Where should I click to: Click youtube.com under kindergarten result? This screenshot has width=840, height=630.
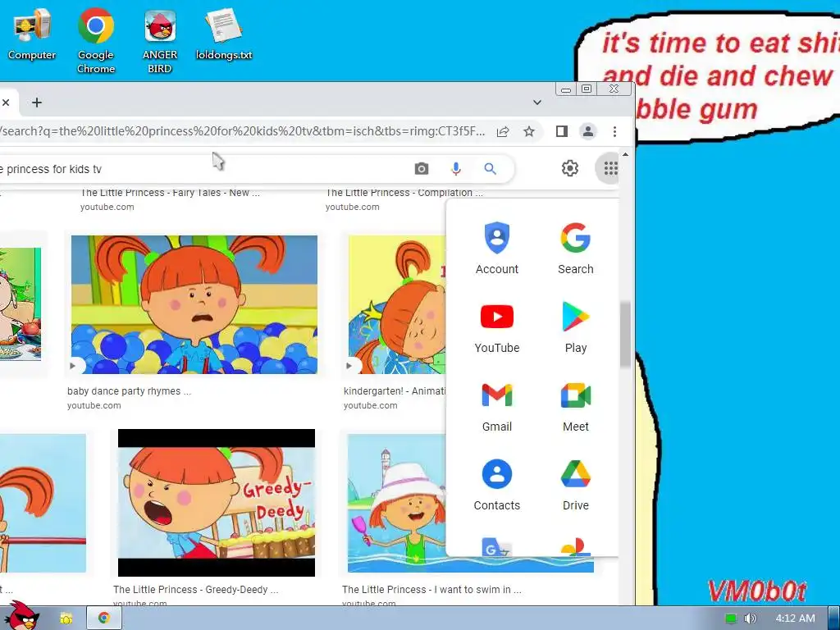point(370,405)
